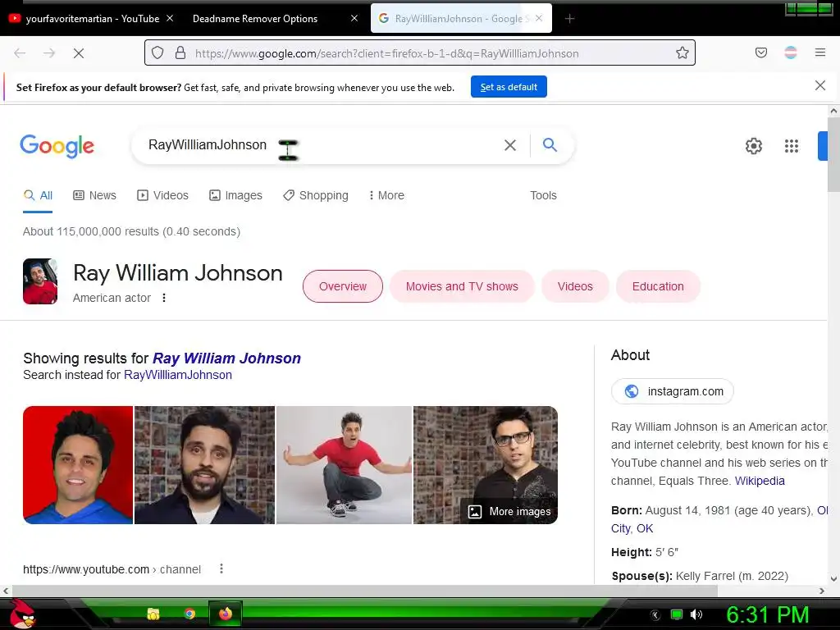Launch Chrome from the taskbar

pos(189,614)
